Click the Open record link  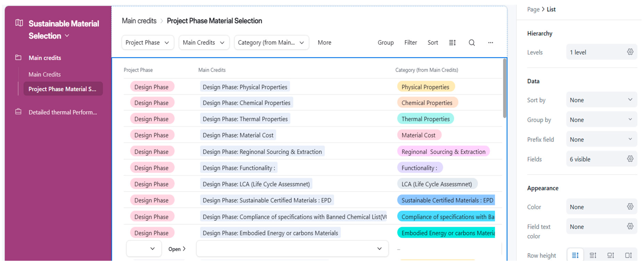[177, 249]
